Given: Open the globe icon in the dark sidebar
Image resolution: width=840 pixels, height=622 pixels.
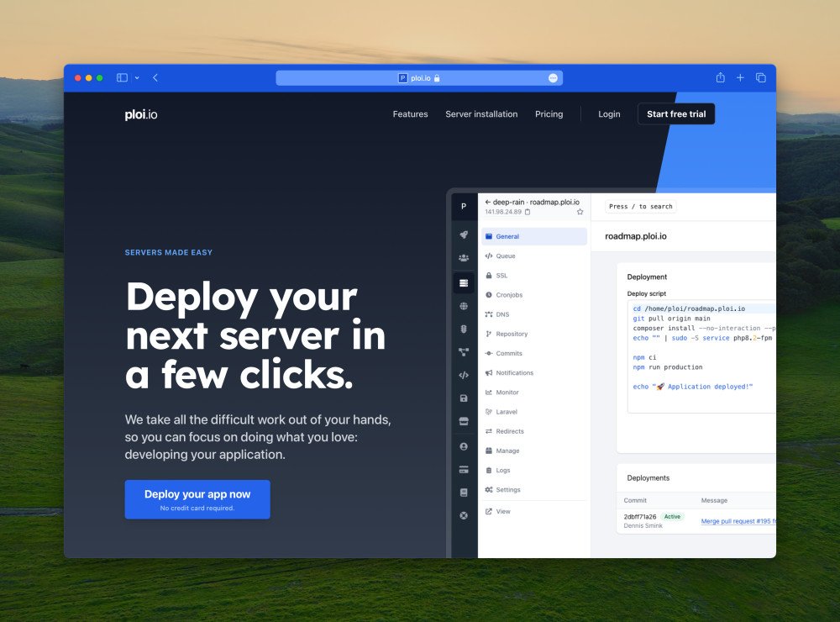Looking at the screenshot, I should click(x=464, y=306).
